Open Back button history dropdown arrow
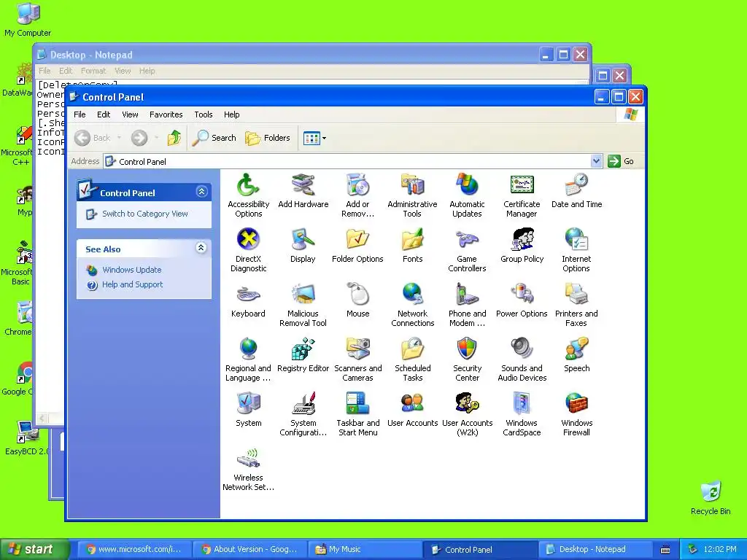 (x=119, y=138)
